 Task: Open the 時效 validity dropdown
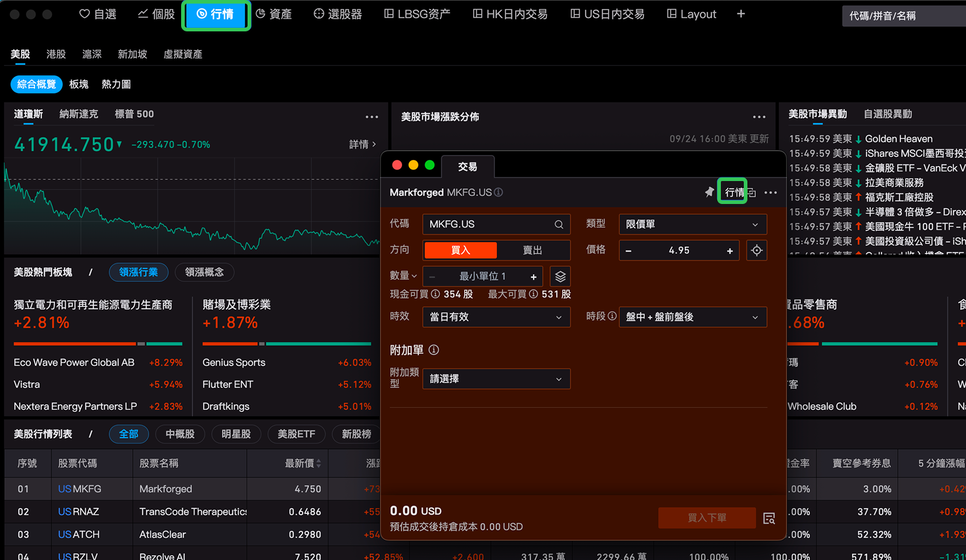[x=496, y=317]
